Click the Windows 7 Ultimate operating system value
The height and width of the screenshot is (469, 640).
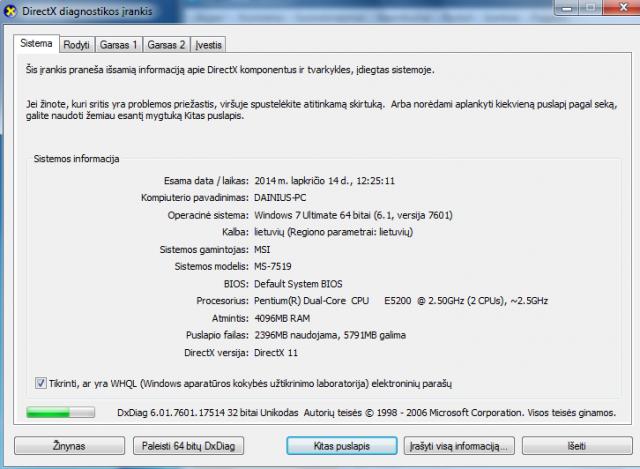pos(354,215)
